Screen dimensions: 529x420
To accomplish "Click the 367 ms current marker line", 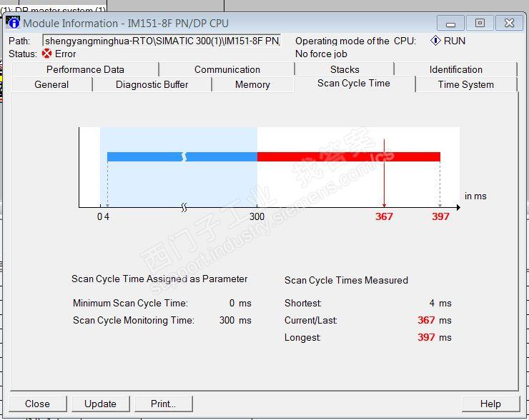I will click(384, 174).
